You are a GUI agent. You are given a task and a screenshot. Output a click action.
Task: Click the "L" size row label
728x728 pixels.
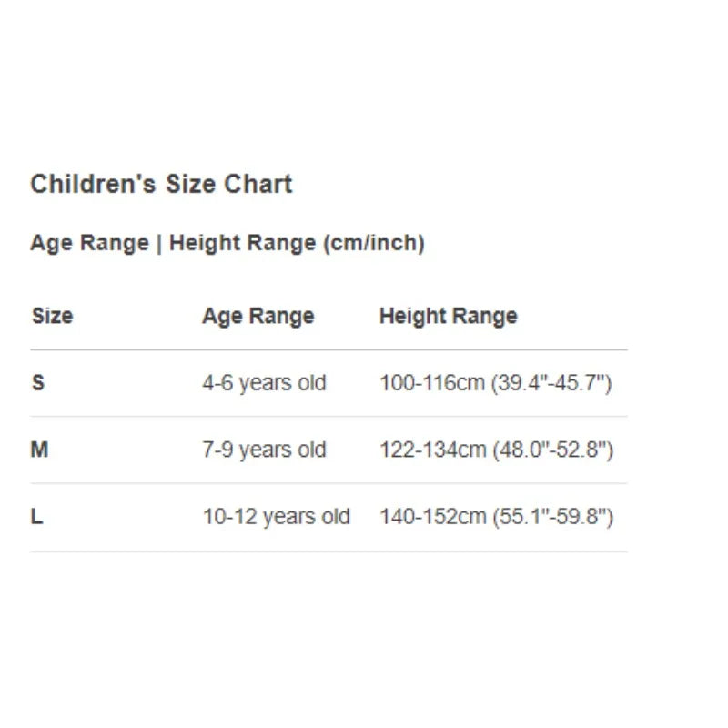tap(37, 517)
